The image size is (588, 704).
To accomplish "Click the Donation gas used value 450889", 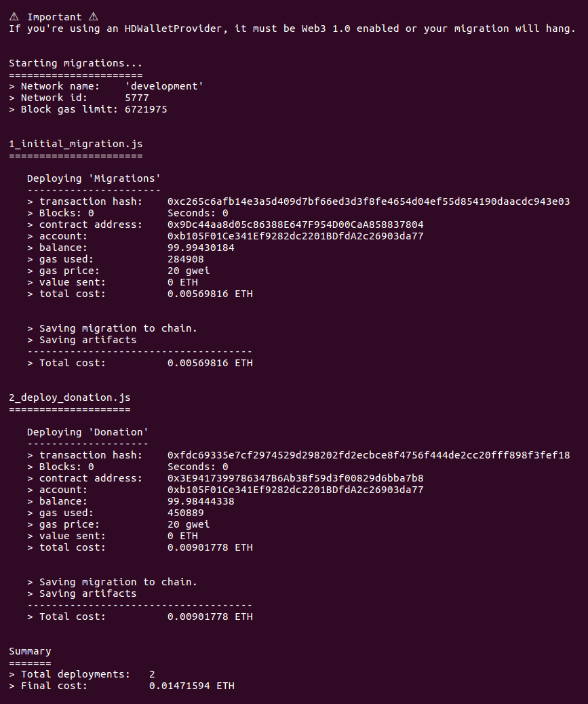I will tap(185, 513).
